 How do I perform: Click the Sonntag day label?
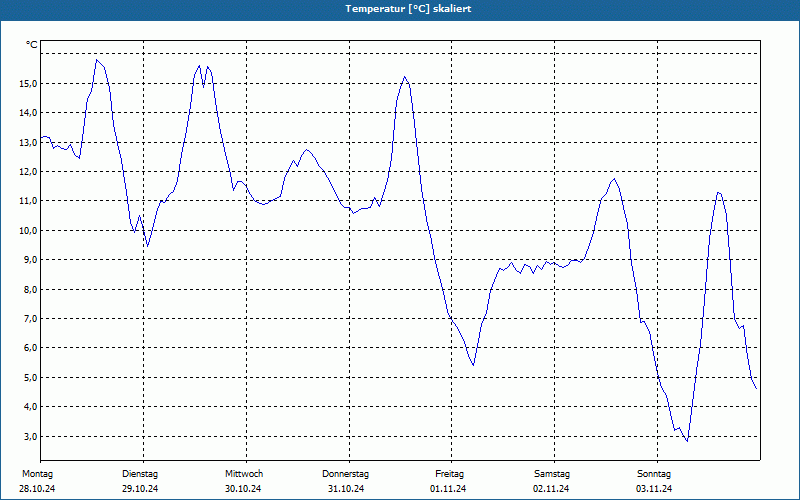[654, 474]
